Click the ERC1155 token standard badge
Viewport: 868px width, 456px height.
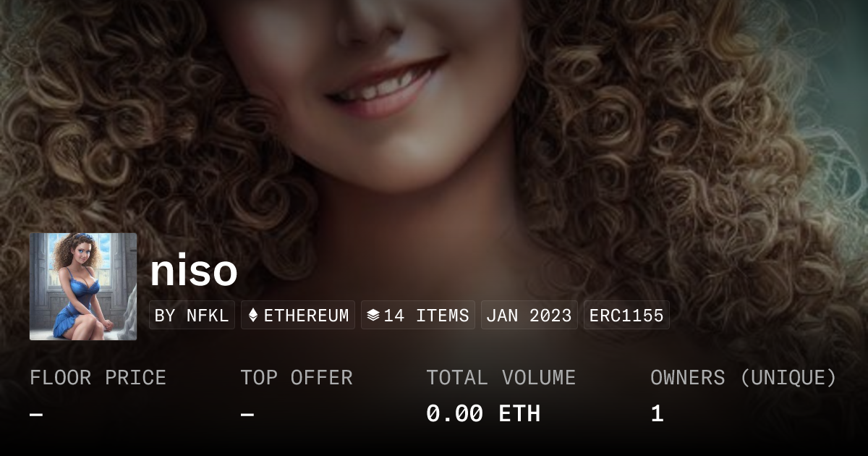pyautogui.click(x=626, y=316)
